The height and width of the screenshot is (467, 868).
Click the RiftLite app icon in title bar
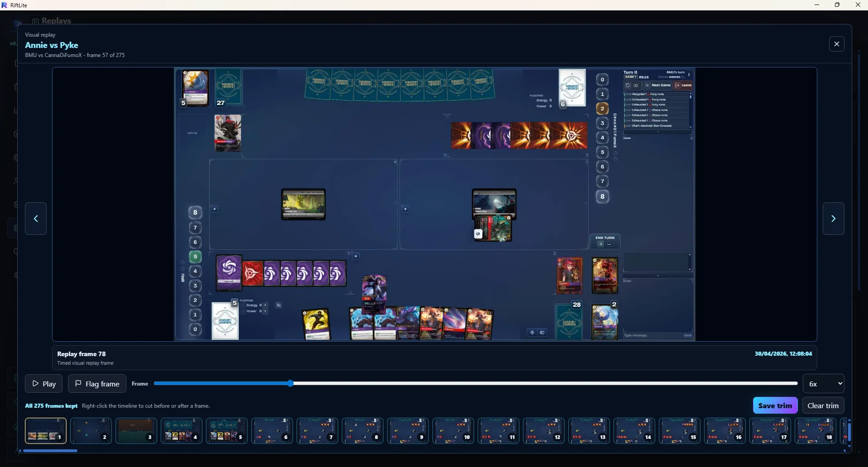point(5,5)
